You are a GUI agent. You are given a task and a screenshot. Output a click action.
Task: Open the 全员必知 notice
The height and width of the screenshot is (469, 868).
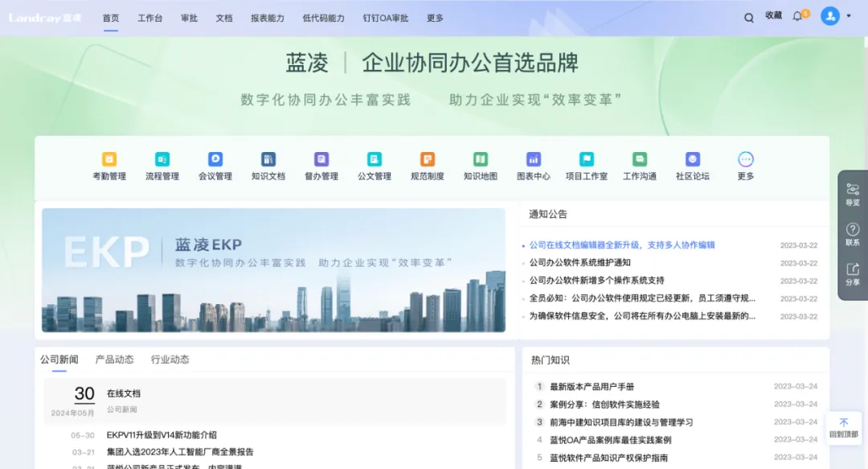(x=642, y=298)
